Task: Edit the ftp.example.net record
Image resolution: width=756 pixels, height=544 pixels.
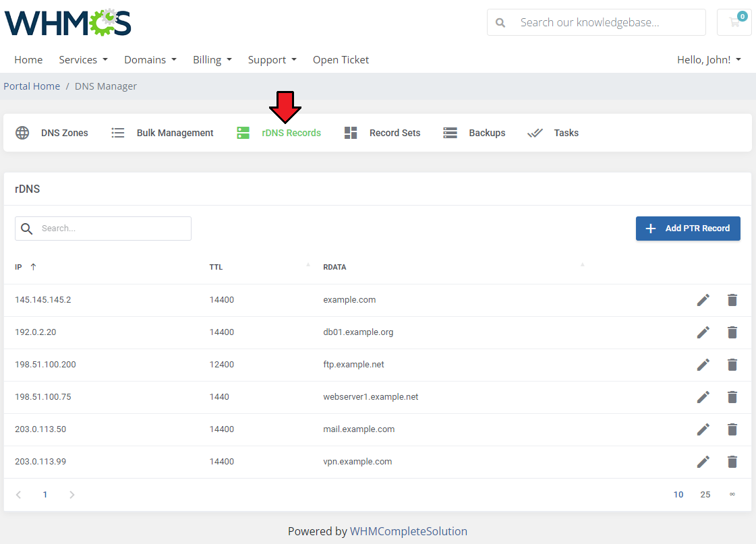Action: (703, 364)
